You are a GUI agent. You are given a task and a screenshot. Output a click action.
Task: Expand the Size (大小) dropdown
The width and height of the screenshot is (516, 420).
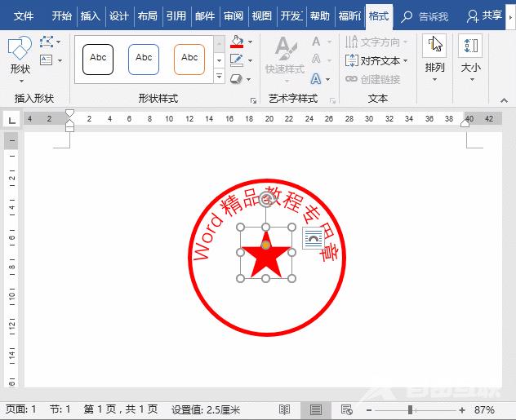pyautogui.click(x=470, y=55)
